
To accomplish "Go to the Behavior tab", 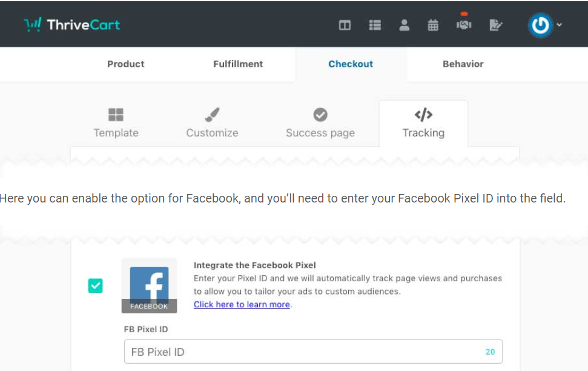I will [x=463, y=64].
